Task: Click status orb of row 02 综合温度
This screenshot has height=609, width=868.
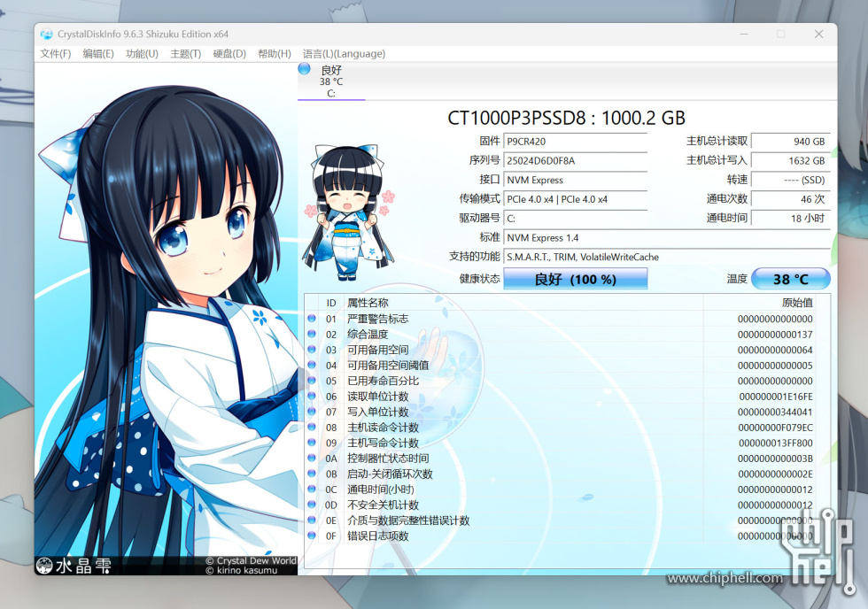Action: click(312, 334)
